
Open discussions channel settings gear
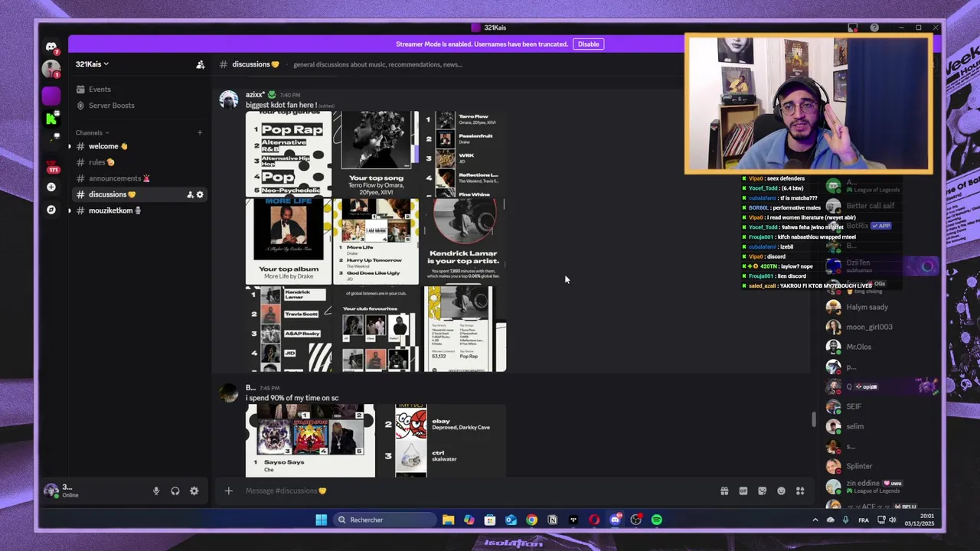click(201, 194)
